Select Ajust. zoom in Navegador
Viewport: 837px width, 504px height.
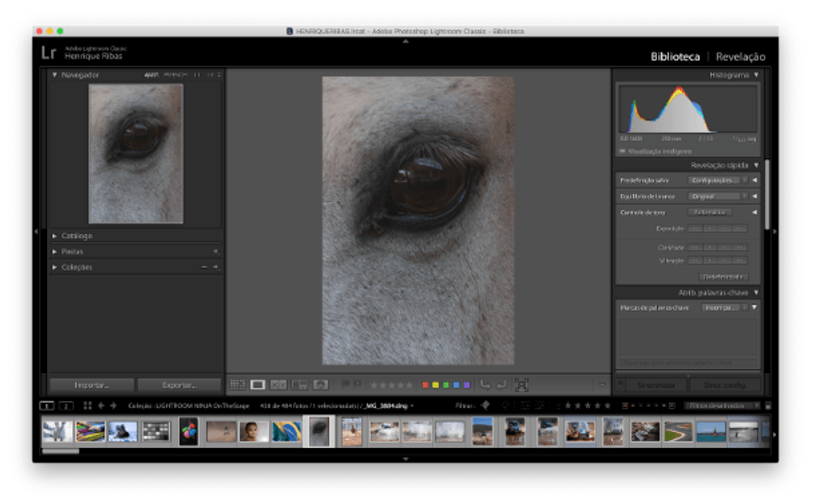[x=152, y=75]
